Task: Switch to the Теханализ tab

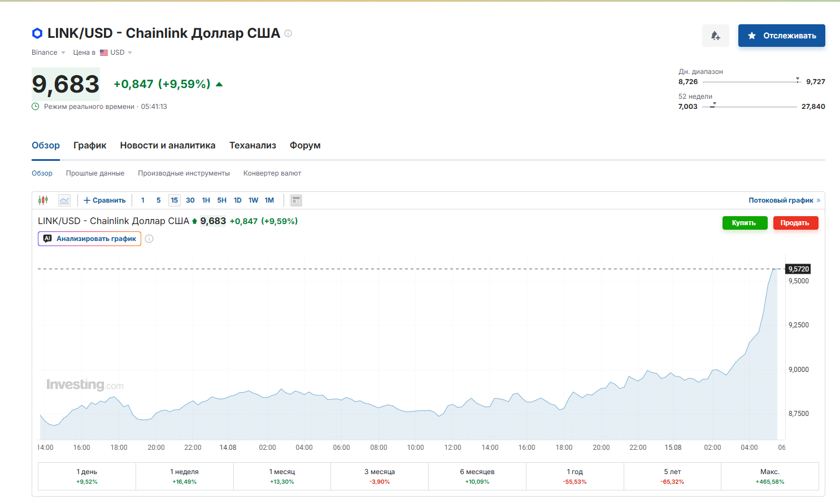Action: click(x=253, y=146)
